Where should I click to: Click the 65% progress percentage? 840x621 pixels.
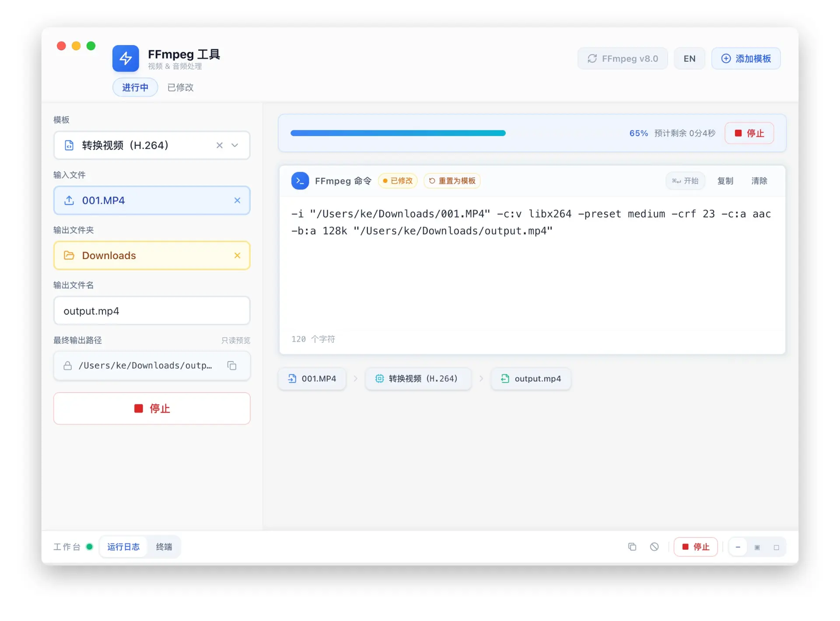639,133
